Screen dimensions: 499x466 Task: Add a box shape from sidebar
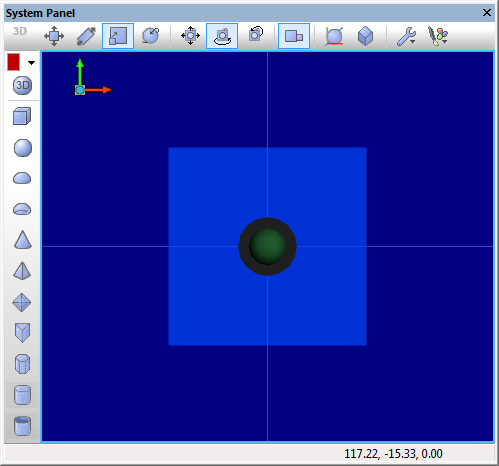point(22,116)
